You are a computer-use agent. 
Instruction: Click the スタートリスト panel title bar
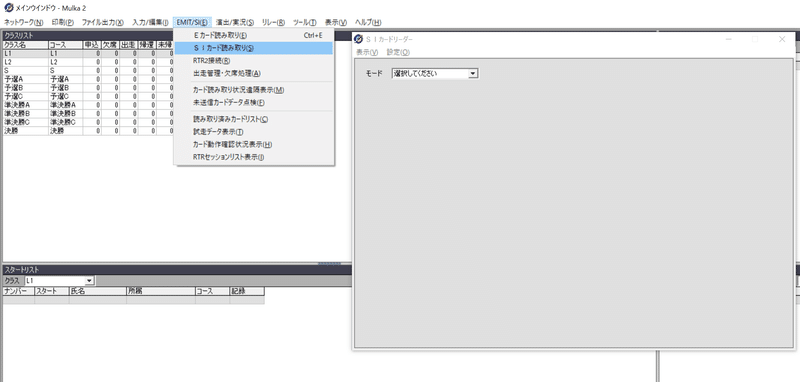pos(177,270)
